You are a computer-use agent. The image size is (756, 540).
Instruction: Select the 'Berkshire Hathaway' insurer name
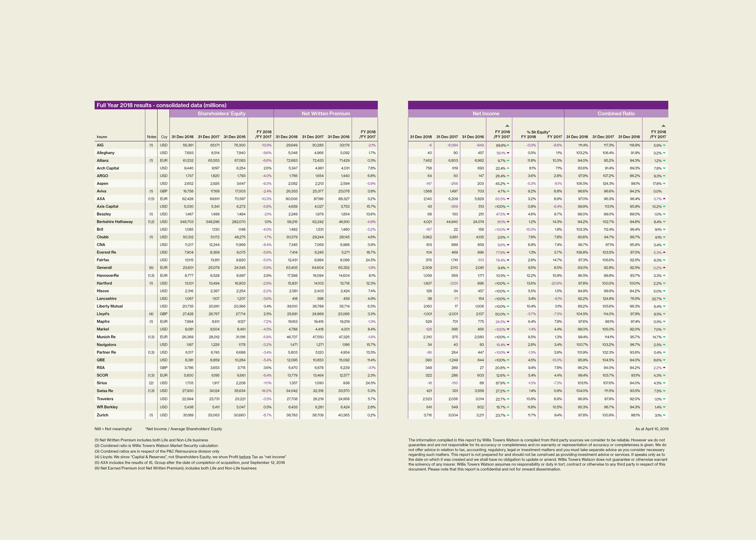(115, 222)
